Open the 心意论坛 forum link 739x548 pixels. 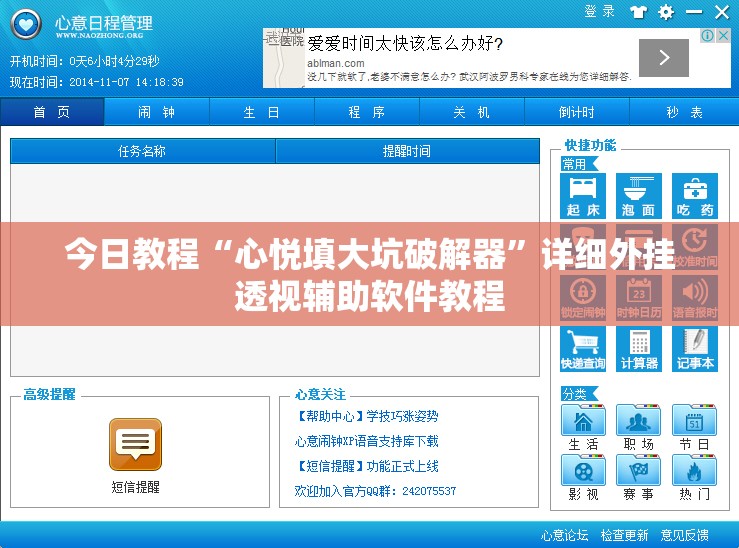(565, 535)
